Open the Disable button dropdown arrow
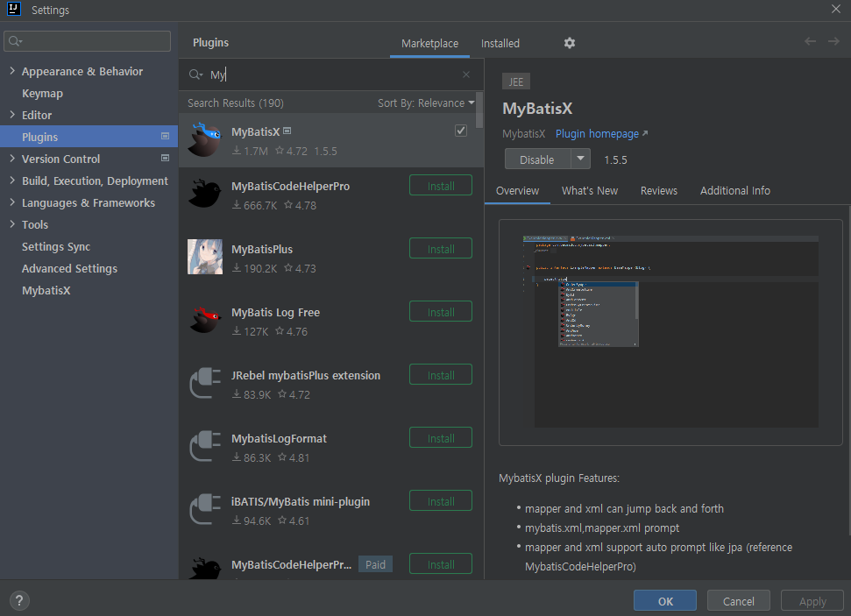The width and height of the screenshot is (851, 616). click(581, 159)
